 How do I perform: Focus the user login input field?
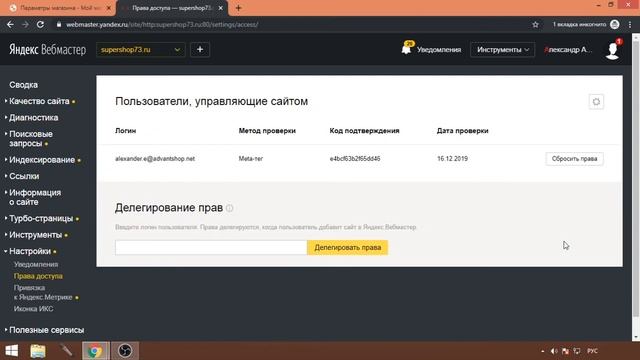pyautogui.click(x=211, y=247)
